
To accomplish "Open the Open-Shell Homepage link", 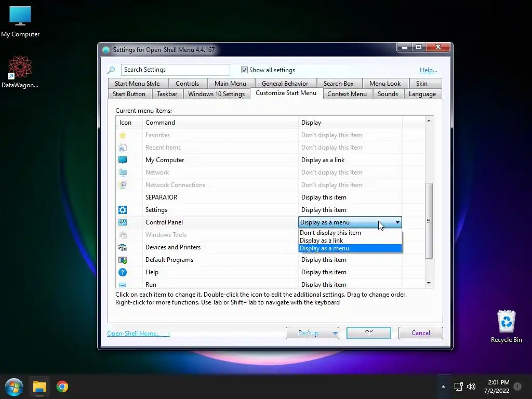I will tap(138, 334).
